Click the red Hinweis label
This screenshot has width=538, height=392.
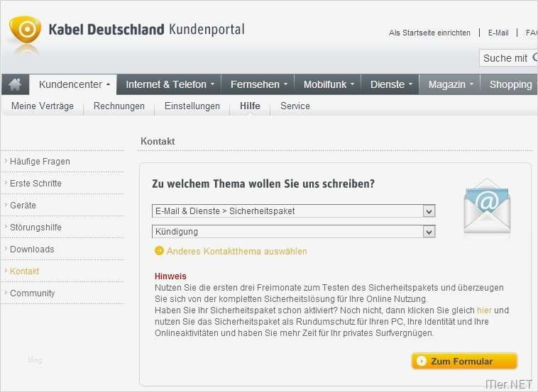170,276
